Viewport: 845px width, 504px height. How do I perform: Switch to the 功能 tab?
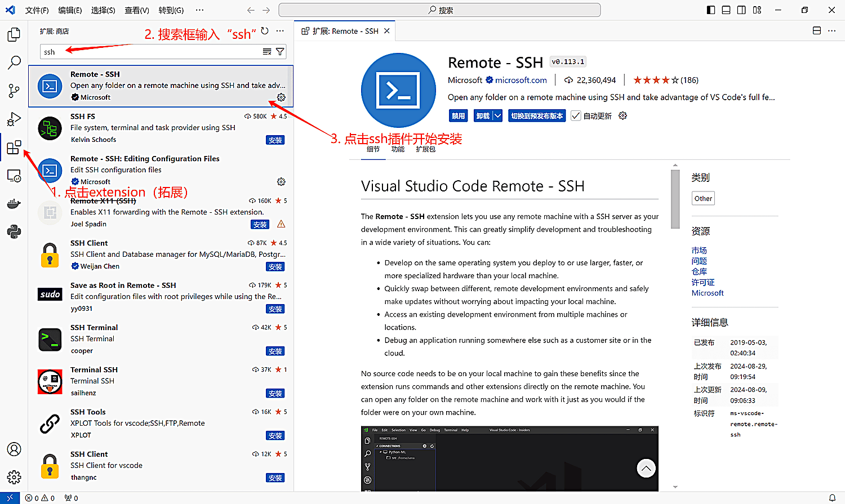tap(398, 149)
